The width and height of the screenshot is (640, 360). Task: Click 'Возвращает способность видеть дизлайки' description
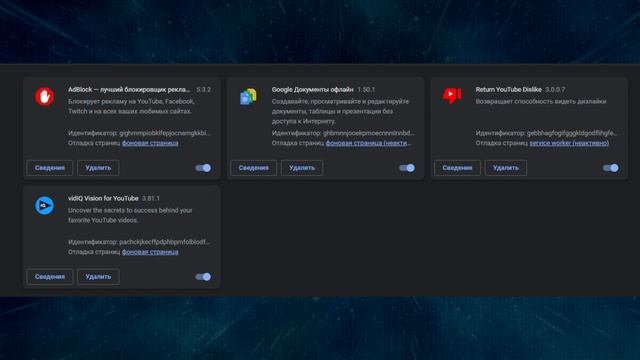click(x=541, y=101)
